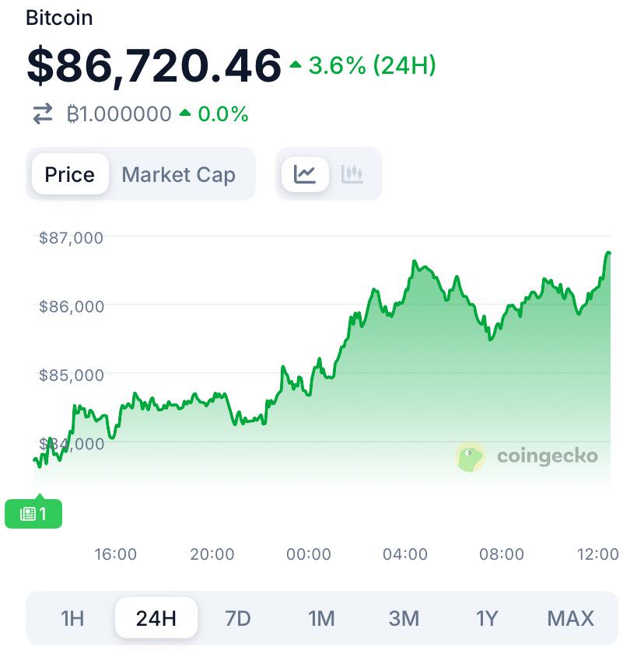This screenshot has height=653, width=644.
Task: Click the green BTC change arrow
Action: (185, 113)
